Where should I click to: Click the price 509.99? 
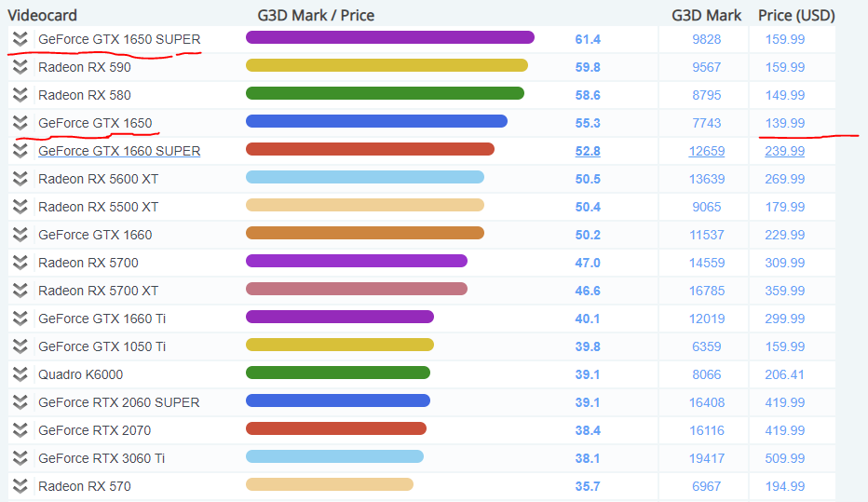[x=784, y=458]
